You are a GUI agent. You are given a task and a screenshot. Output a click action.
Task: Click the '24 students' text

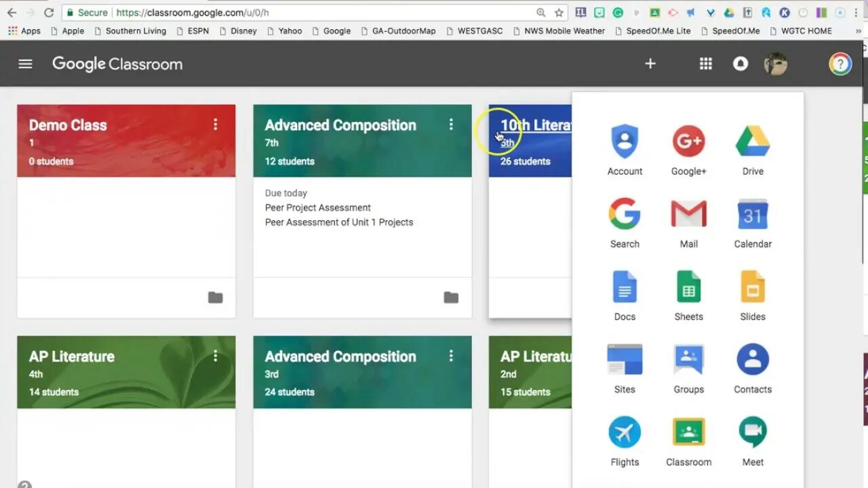[x=290, y=392]
